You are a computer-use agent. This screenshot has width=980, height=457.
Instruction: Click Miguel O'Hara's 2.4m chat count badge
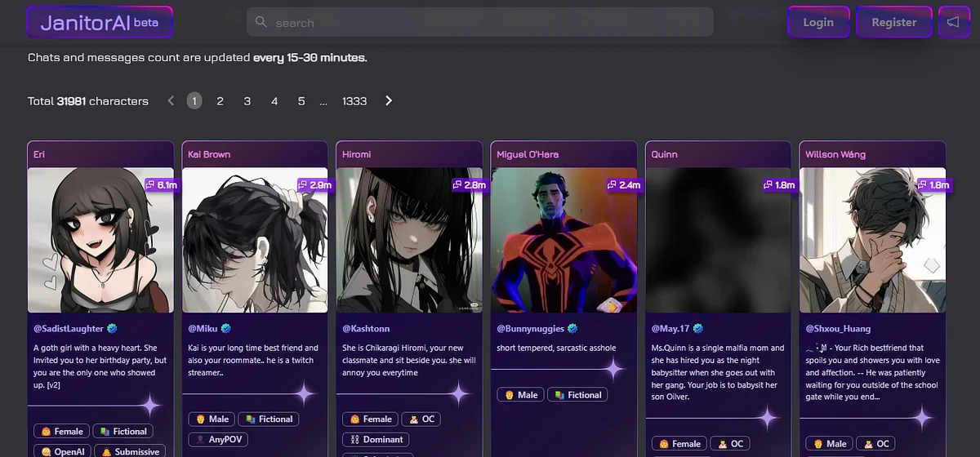[x=623, y=185]
